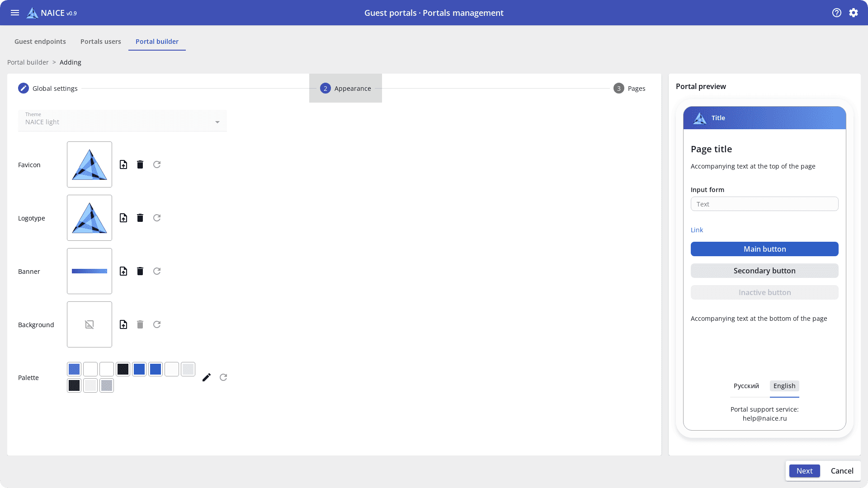Image resolution: width=868 pixels, height=488 pixels.
Task: Reset the Banner image to default
Action: [x=157, y=271]
